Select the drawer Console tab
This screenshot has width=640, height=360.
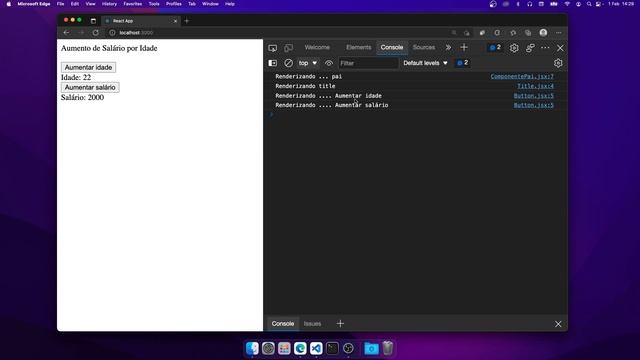coord(283,324)
